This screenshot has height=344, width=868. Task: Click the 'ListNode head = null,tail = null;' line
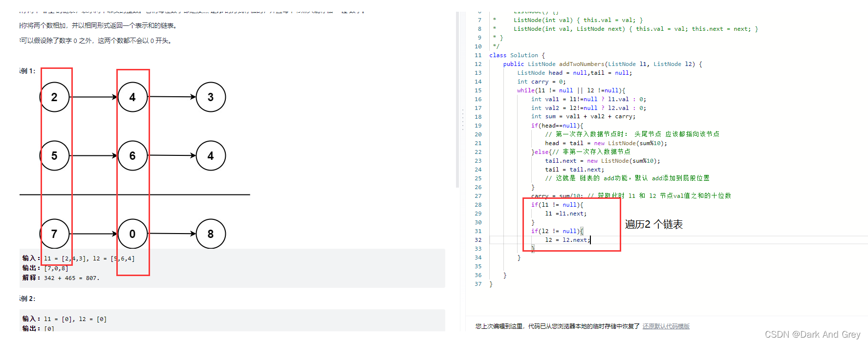point(574,73)
